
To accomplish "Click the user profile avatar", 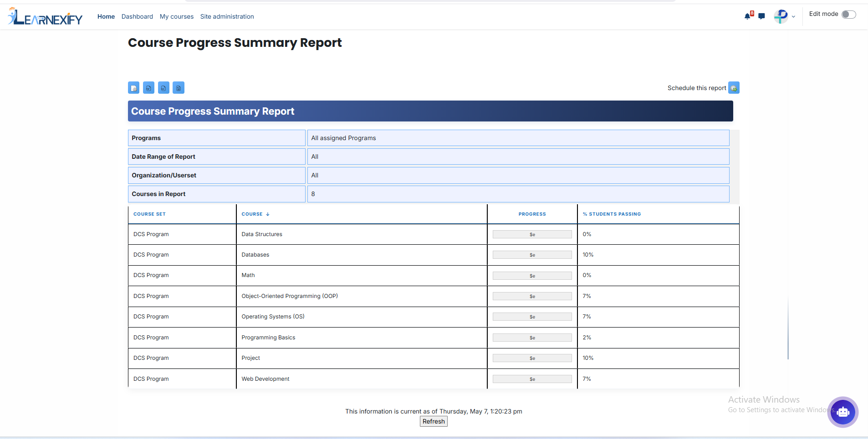I will [x=781, y=16].
